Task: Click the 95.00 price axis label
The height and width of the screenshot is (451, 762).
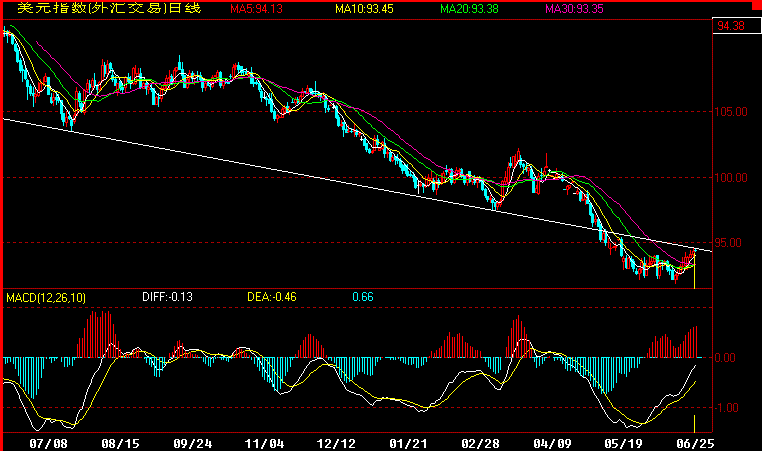Action: click(727, 243)
